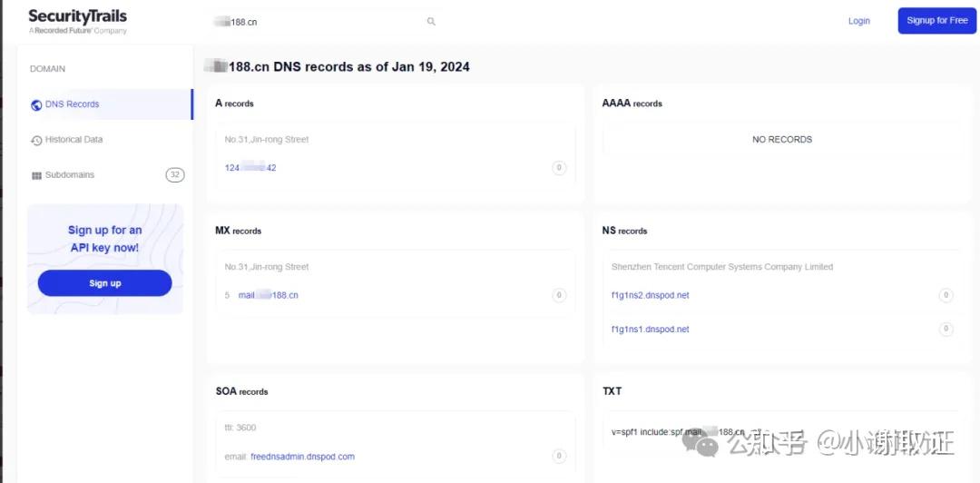Click count badge beside SOA email
The image size is (980, 483).
pos(559,457)
